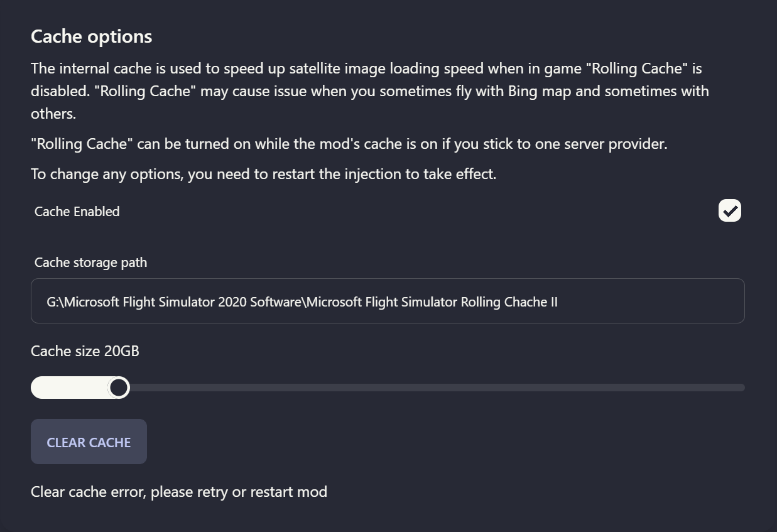Click the clear cache error message text
Viewport: 777px width, 532px height.
point(179,492)
